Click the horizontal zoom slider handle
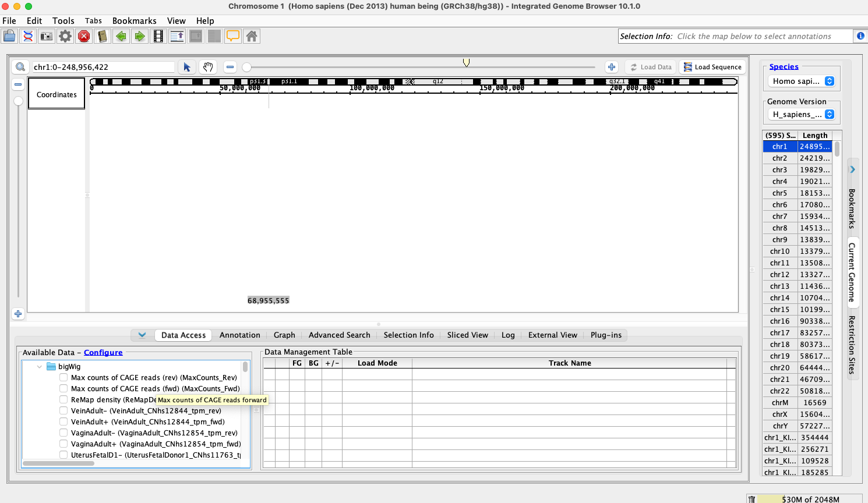868x503 pixels. [247, 68]
